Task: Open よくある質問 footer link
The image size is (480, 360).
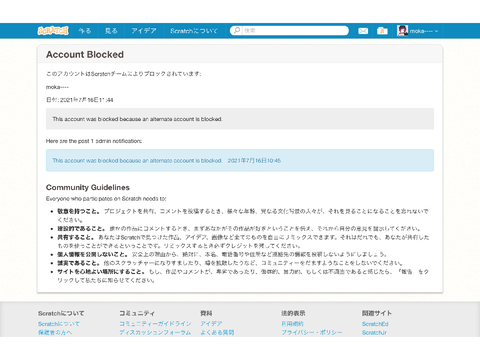Action: tap(217, 332)
